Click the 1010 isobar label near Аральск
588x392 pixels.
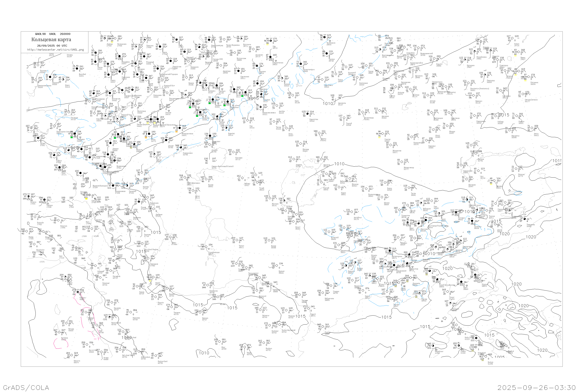pos(339,164)
